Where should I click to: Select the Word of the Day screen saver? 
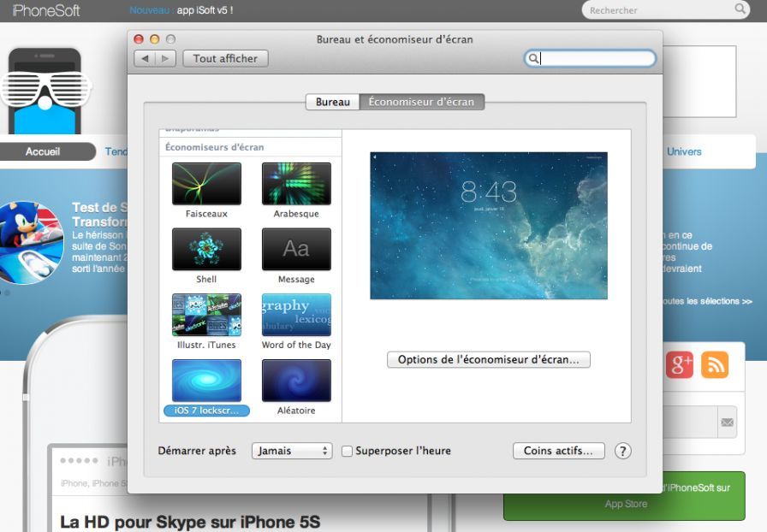296,315
